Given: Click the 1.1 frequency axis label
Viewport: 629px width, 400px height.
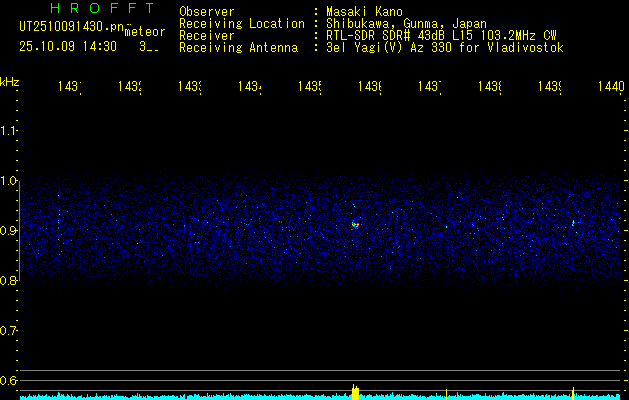Looking at the screenshot, I should point(8,131).
